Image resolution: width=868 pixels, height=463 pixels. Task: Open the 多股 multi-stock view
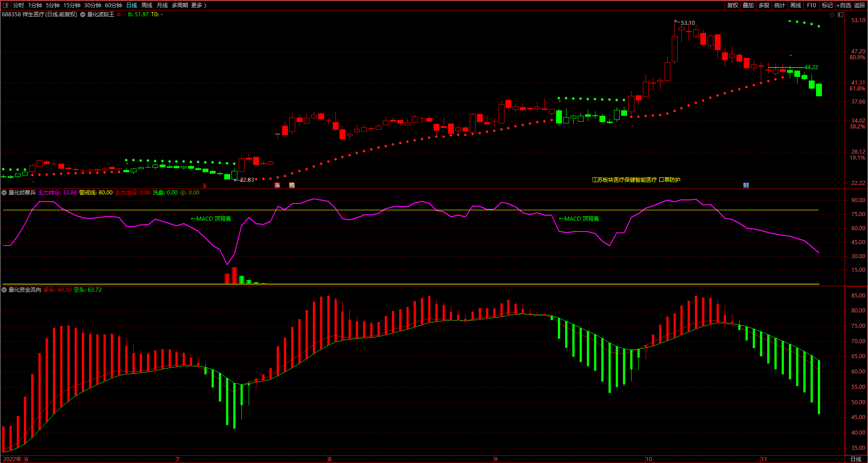point(764,5)
